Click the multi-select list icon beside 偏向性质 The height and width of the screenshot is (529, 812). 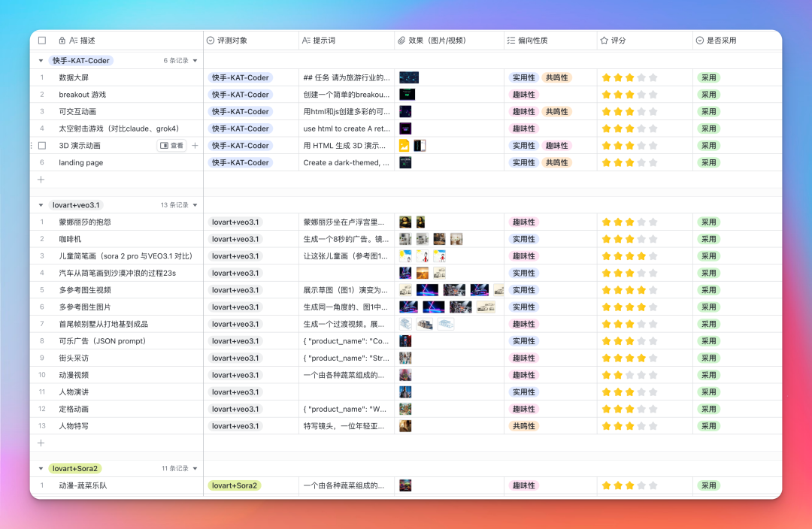coord(511,41)
